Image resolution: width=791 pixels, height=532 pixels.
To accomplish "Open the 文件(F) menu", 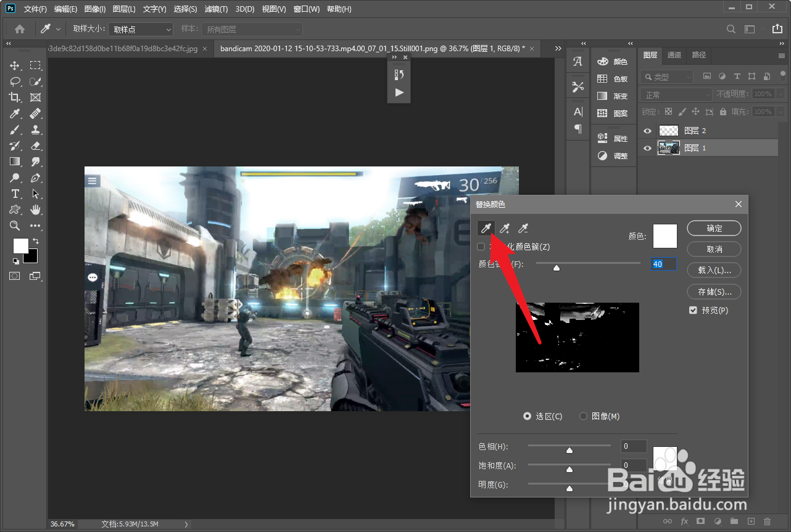I will [35, 9].
